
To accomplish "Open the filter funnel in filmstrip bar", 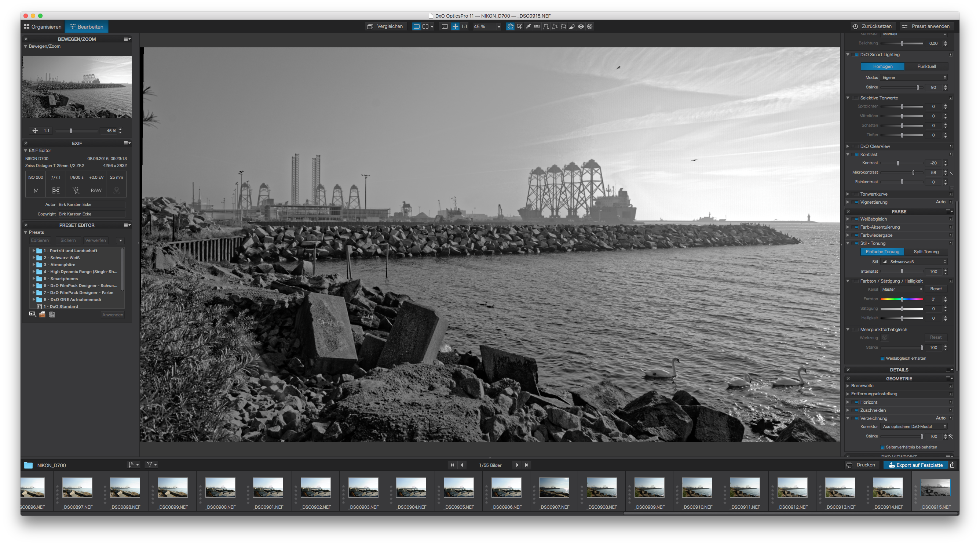I will pos(150,465).
